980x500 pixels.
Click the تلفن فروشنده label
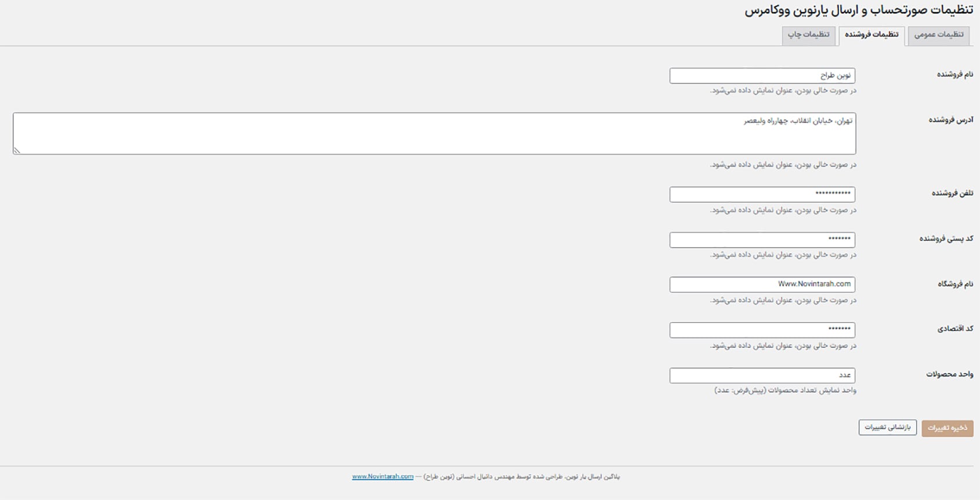pos(952,193)
